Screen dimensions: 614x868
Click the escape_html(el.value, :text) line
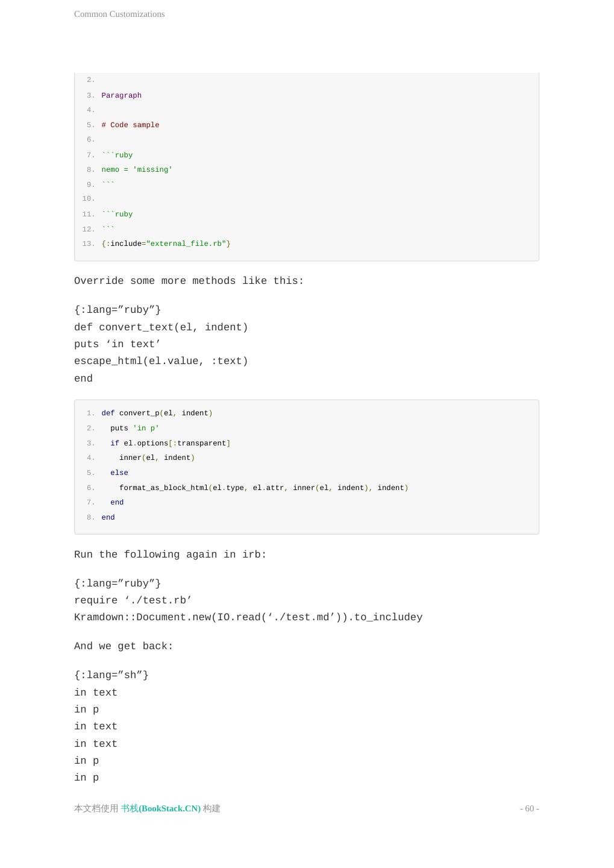coord(161,361)
